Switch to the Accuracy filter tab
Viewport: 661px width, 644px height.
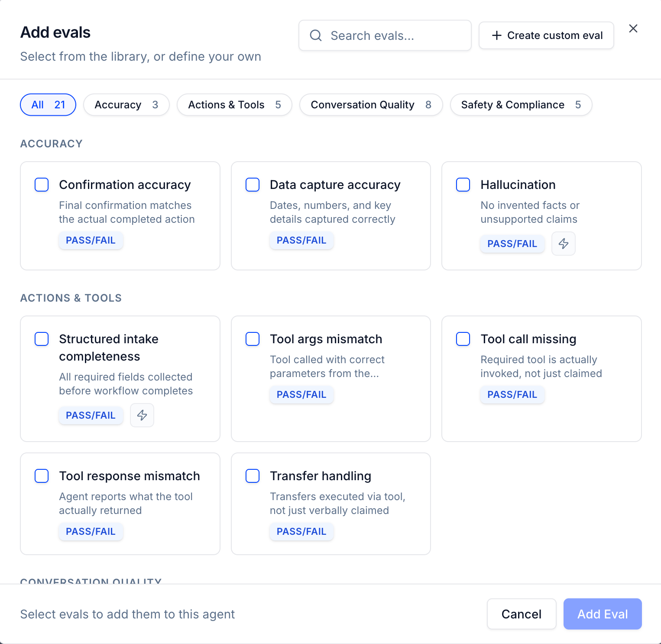point(126,105)
